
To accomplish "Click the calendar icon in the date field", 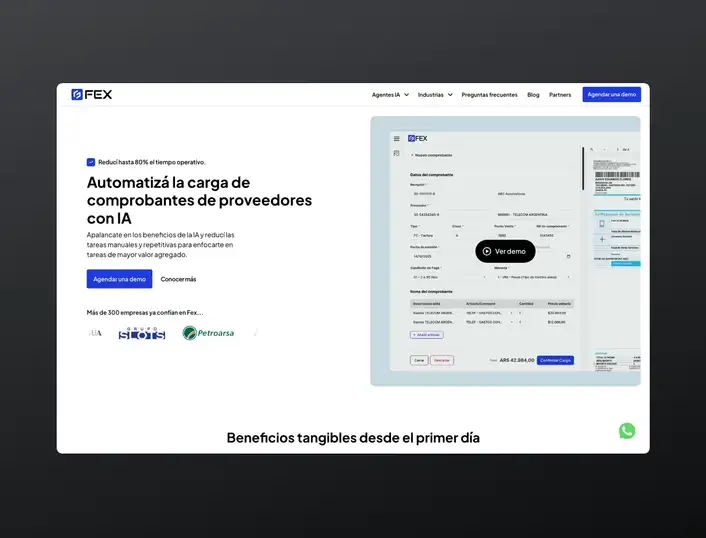I will click(568, 256).
